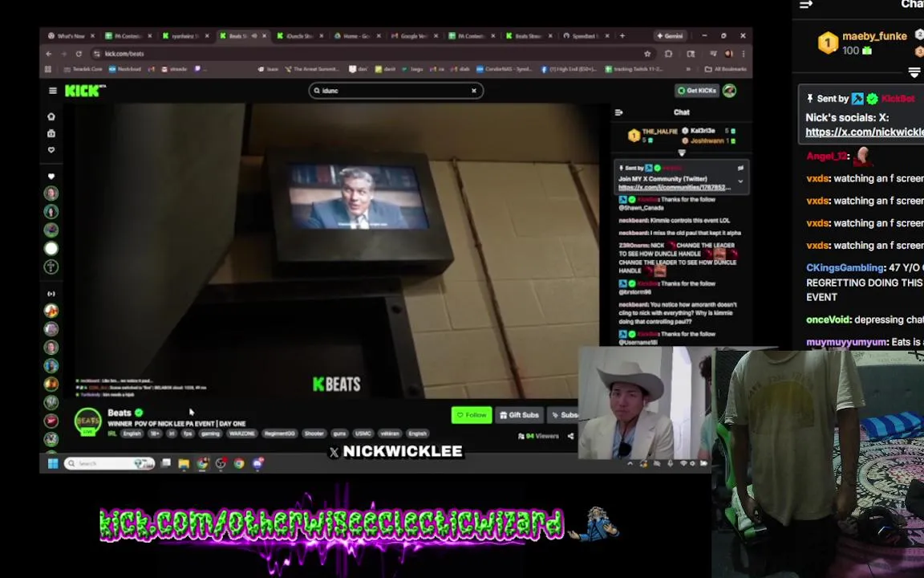This screenshot has height=578, width=924.
Task: Clear the Kick search field text
Action: pyautogui.click(x=474, y=91)
